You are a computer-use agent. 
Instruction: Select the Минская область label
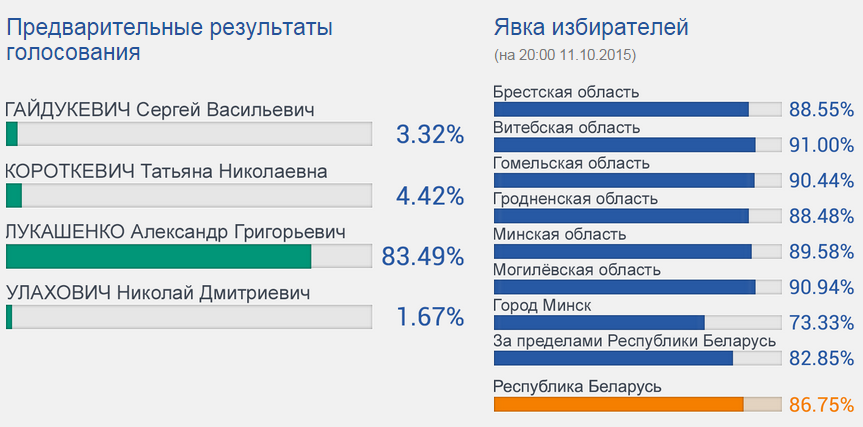coord(560,234)
